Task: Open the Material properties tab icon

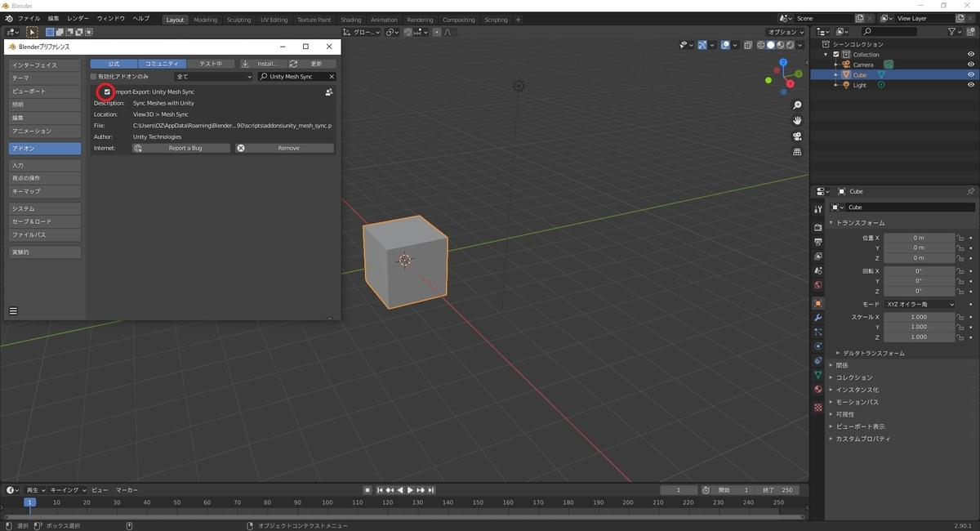Action: click(x=818, y=389)
